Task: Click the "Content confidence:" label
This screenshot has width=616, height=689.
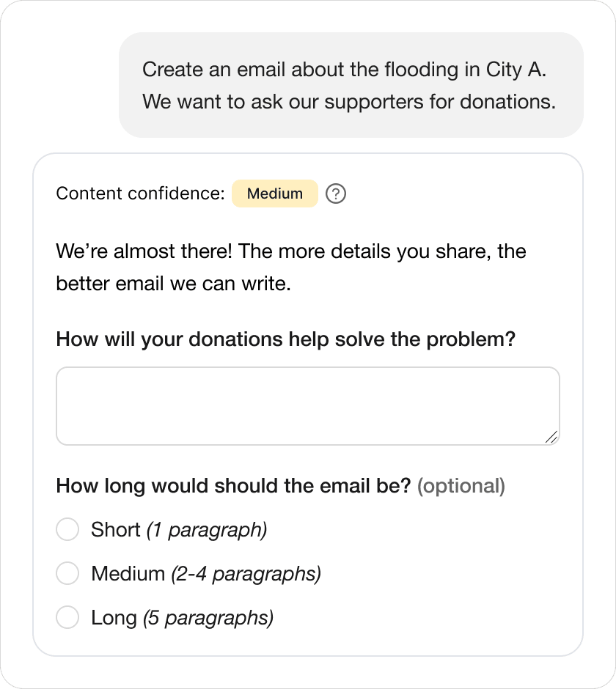Action: click(140, 194)
